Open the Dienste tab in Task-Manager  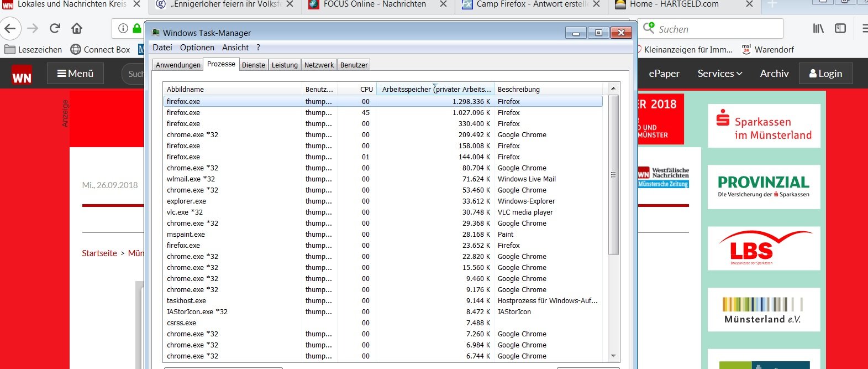coord(254,65)
